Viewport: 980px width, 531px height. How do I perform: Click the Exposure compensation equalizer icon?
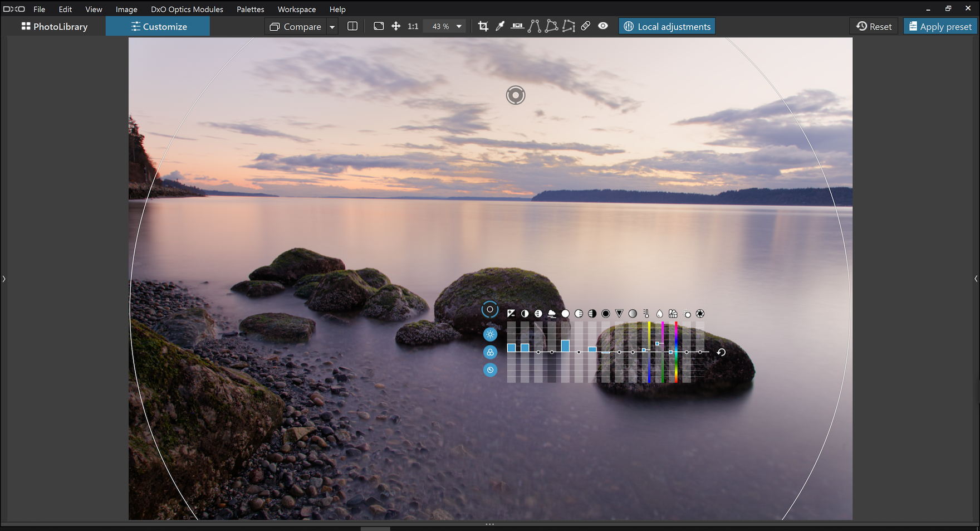[511, 314]
